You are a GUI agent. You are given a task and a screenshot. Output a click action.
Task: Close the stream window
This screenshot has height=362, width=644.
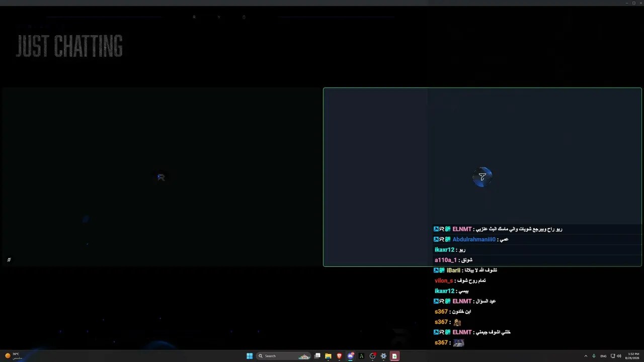coord(640,3)
